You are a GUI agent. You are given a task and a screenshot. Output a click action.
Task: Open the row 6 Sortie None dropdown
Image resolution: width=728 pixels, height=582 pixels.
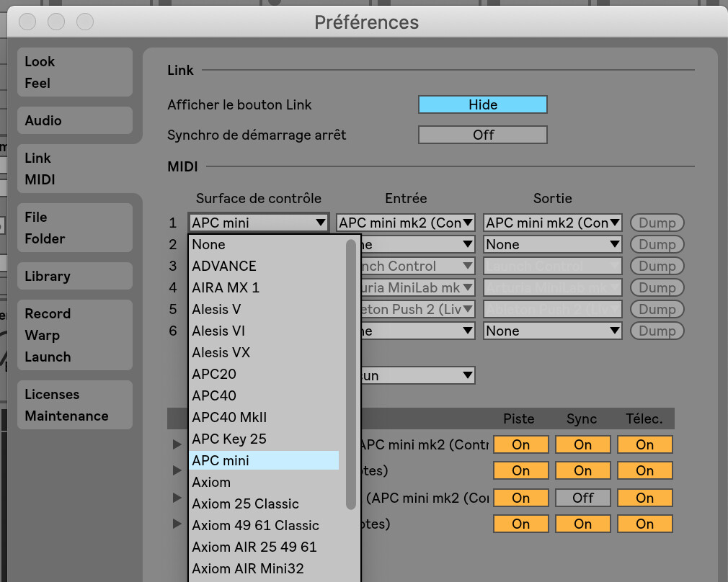pyautogui.click(x=553, y=331)
